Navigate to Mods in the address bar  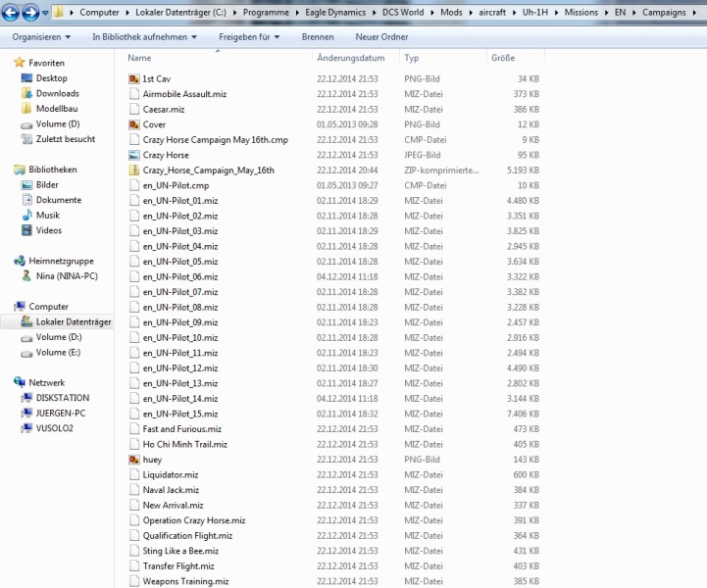[x=451, y=12]
